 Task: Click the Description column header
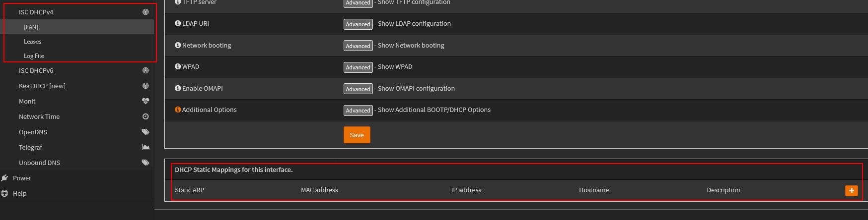pos(723,190)
